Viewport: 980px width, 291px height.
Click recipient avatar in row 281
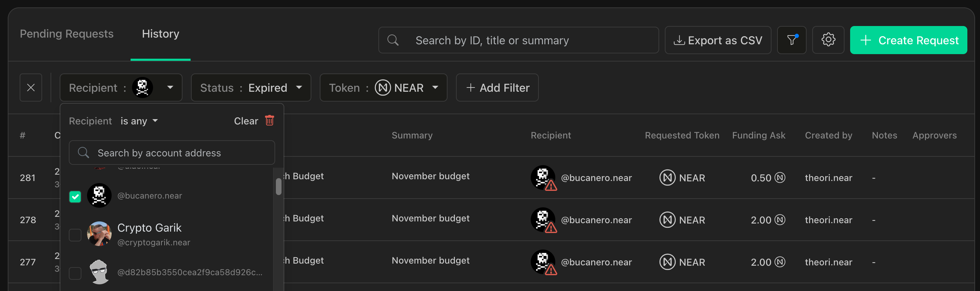(543, 177)
